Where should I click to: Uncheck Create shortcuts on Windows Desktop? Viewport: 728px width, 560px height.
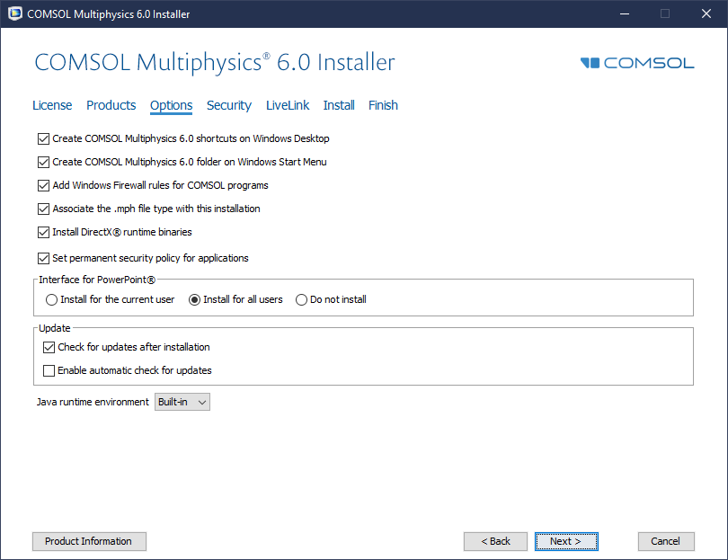click(x=43, y=139)
